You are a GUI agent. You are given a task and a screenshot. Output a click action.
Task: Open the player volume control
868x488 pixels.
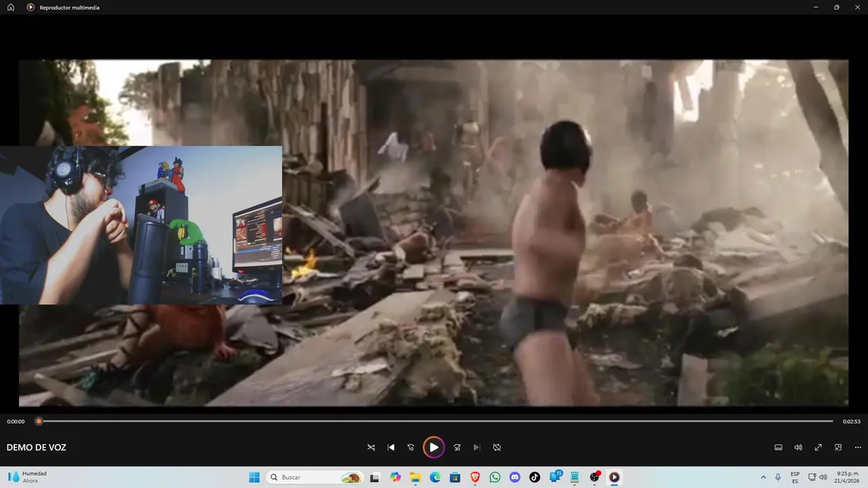coord(798,447)
